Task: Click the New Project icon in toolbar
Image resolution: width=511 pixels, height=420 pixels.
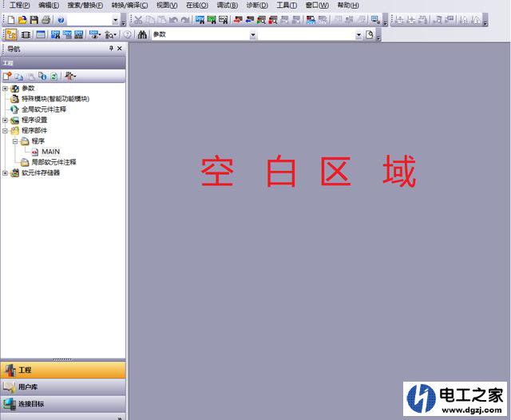Action: [11, 19]
